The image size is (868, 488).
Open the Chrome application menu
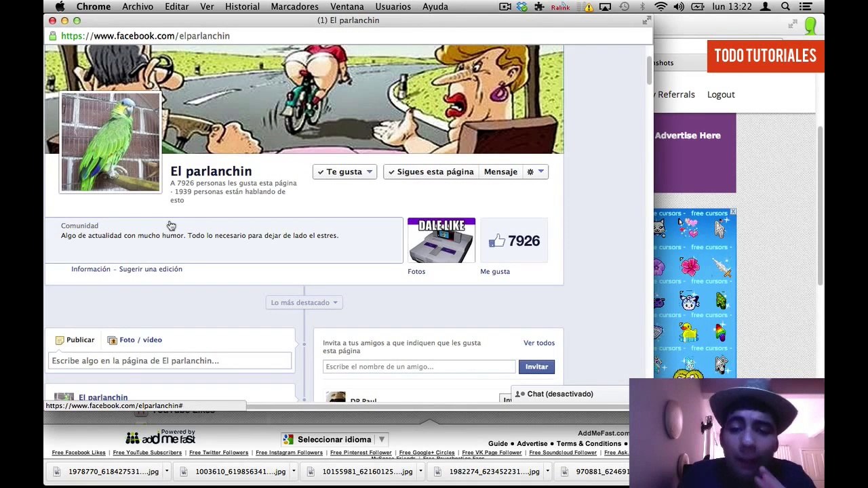pos(93,7)
